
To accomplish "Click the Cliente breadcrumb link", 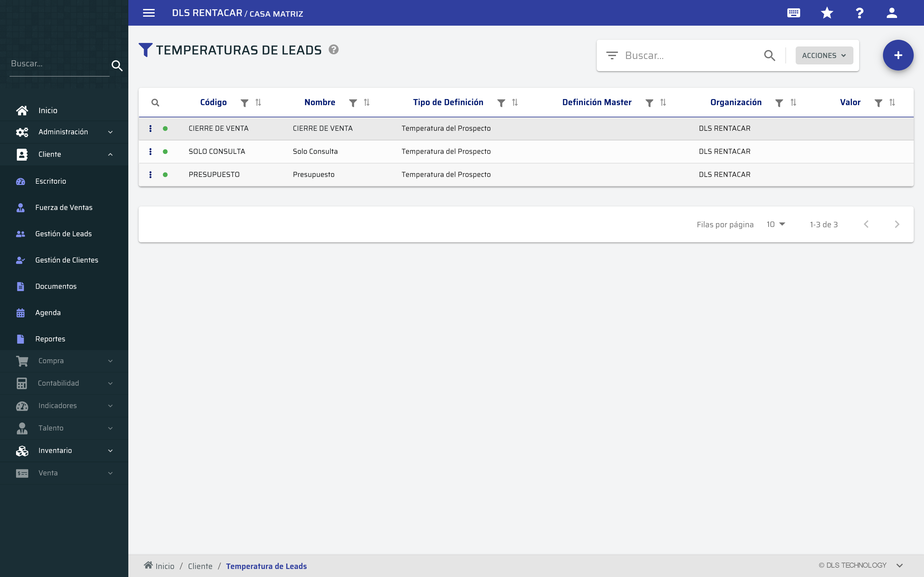I will 200,566.
